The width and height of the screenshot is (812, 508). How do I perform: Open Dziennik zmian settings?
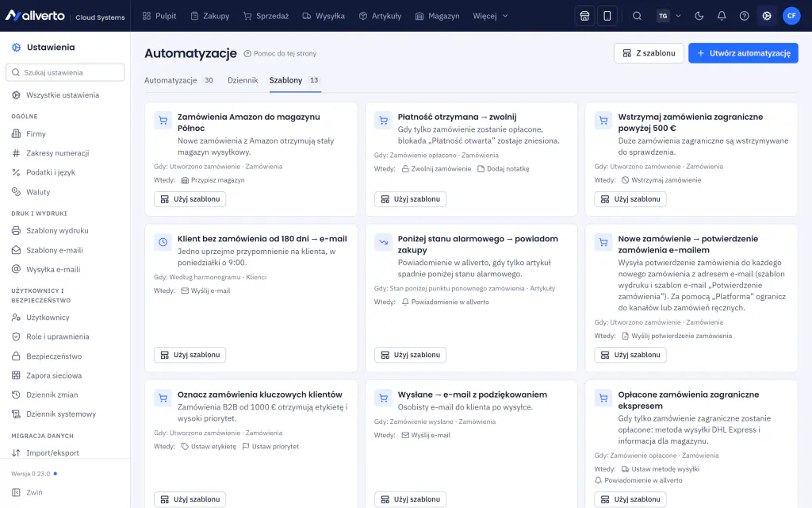click(65, 394)
